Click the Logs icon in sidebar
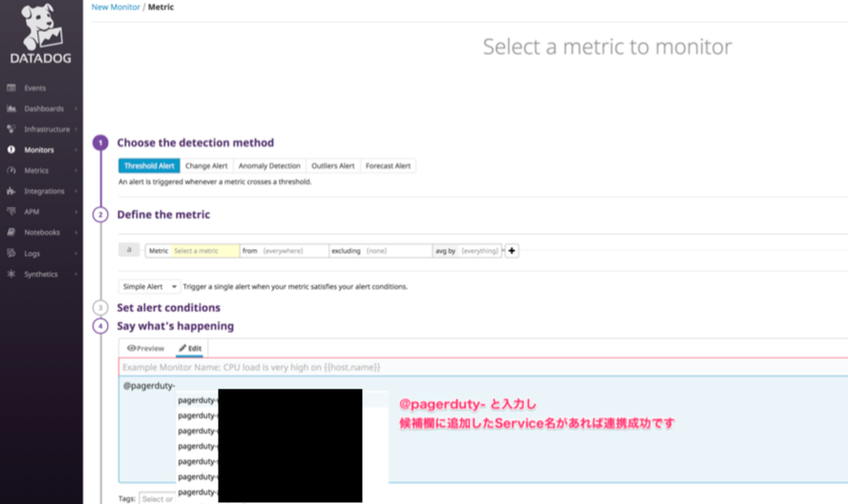 (x=11, y=253)
